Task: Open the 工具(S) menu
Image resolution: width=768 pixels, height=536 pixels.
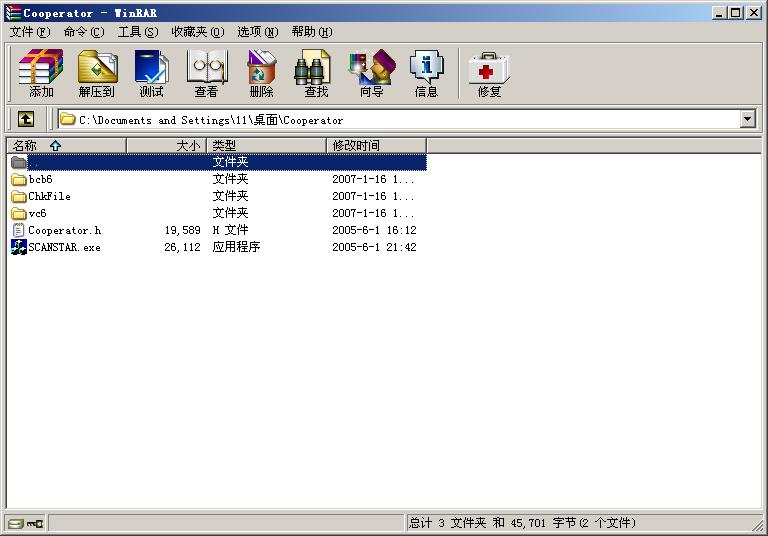Action: point(138,32)
